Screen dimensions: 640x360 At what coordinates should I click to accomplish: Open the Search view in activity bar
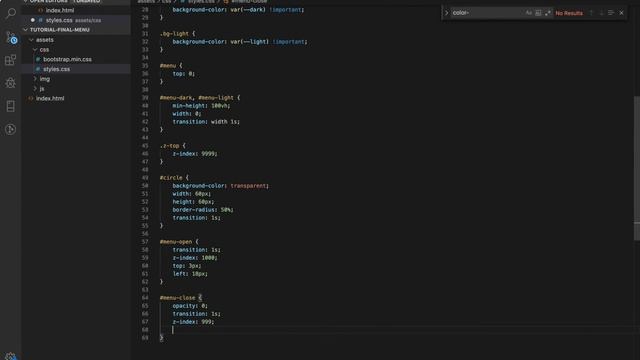click(x=11, y=13)
